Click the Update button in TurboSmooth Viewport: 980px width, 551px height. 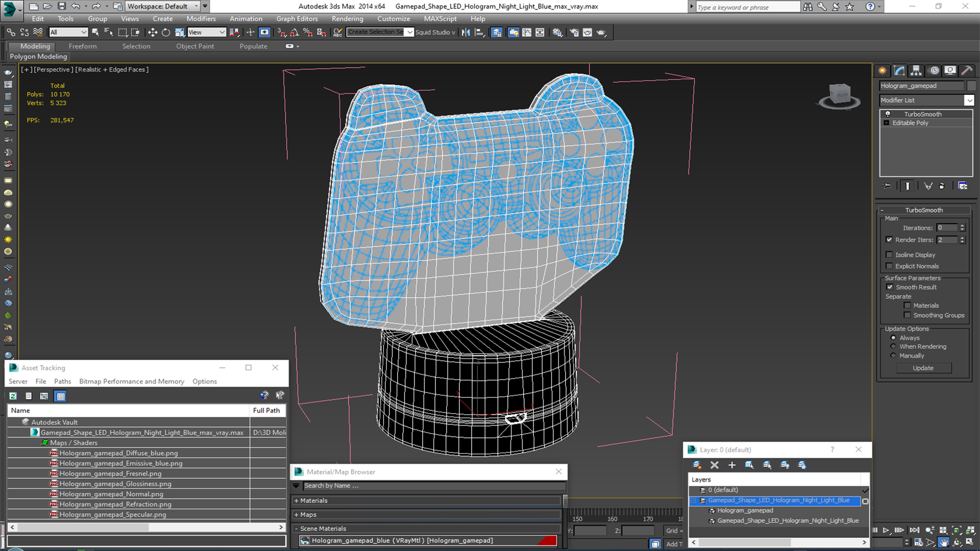[923, 368]
